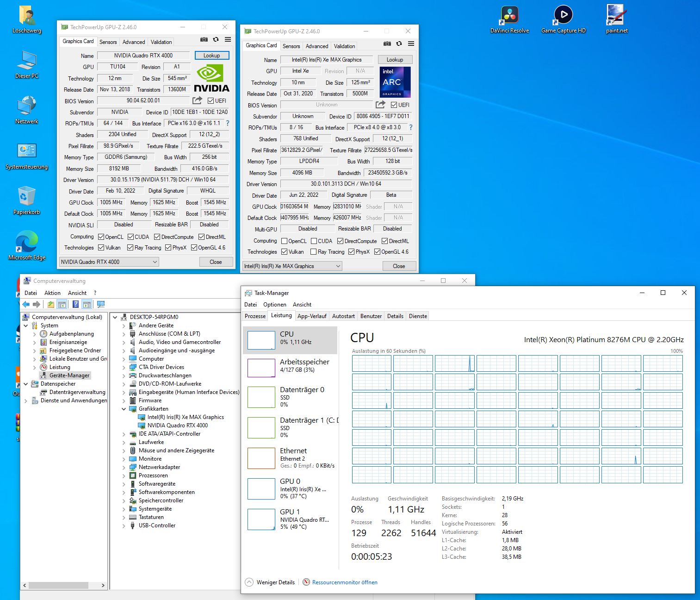Collapse the Datenspeicher tree node

[x=26, y=384]
